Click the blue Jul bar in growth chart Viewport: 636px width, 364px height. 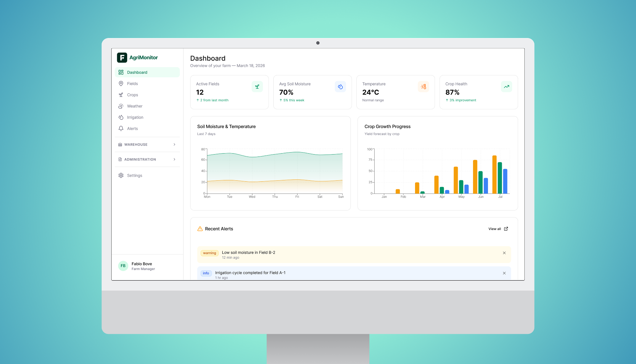[505, 181]
